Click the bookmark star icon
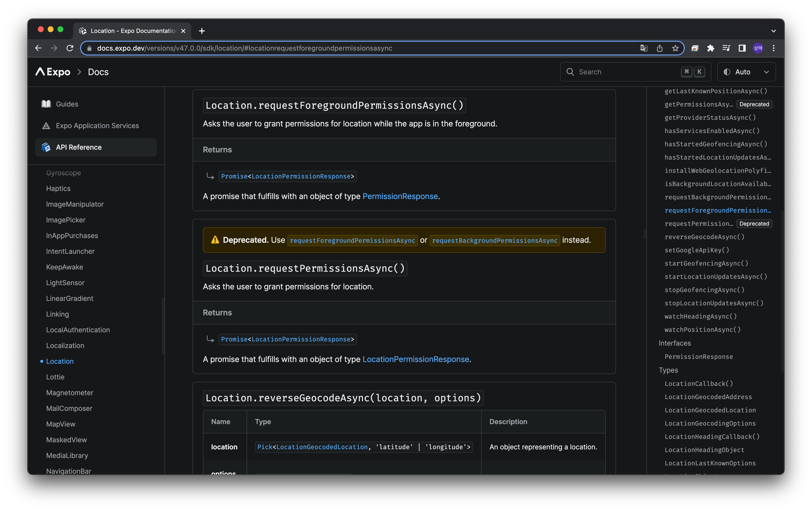This screenshot has height=511, width=812. pyautogui.click(x=675, y=48)
